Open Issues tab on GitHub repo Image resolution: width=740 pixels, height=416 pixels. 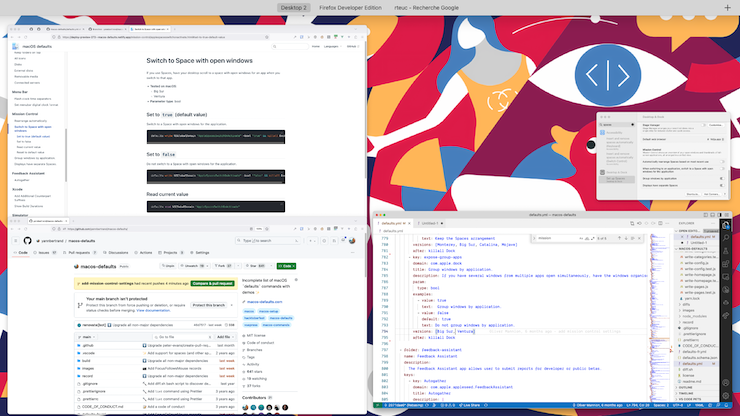pos(45,253)
